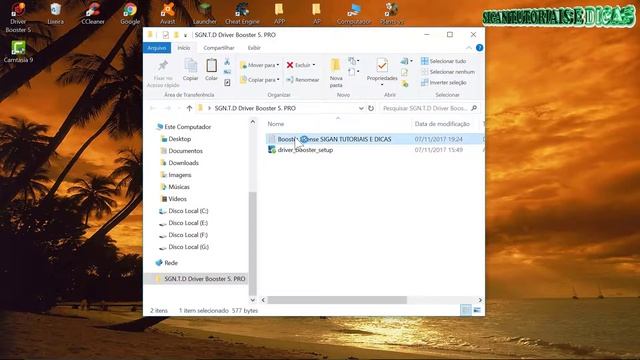Open the Arquivo tab
This screenshot has height=360, width=640.
click(x=157, y=48)
